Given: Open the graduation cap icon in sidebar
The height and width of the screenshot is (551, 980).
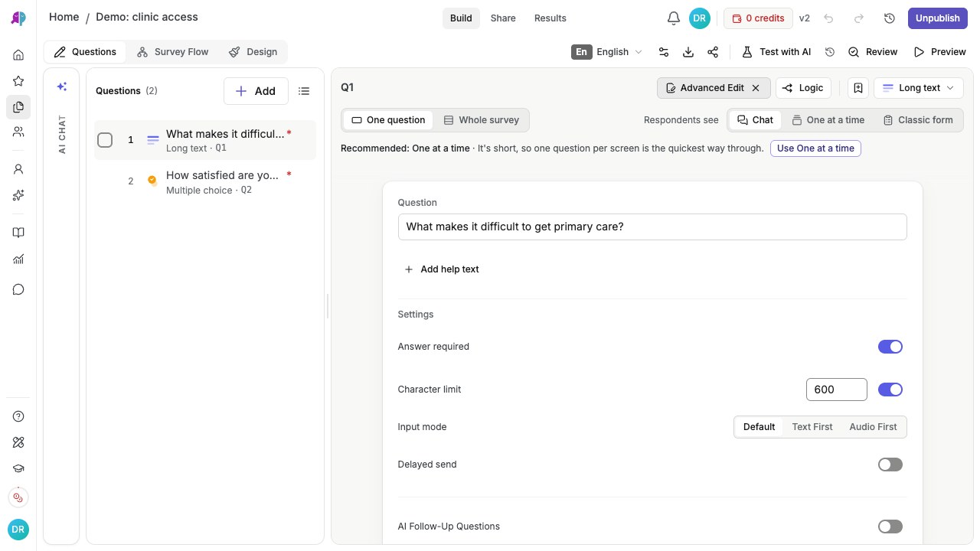Looking at the screenshot, I should (x=18, y=469).
